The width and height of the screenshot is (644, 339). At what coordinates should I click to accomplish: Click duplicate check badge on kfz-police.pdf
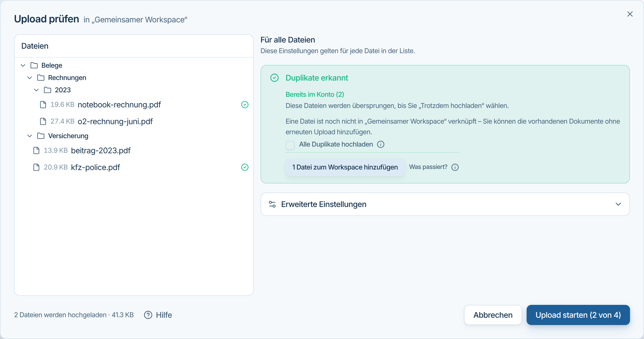(x=245, y=167)
